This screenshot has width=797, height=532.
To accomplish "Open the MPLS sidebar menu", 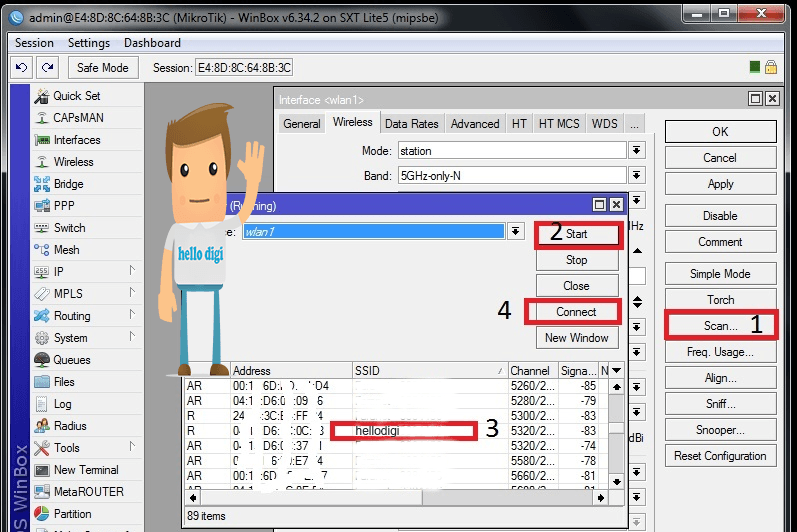I will [x=87, y=294].
